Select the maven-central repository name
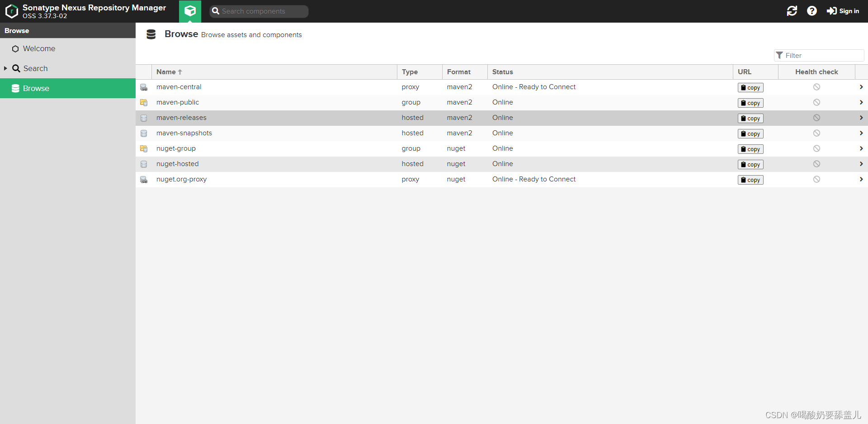The width and height of the screenshot is (868, 424). [x=179, y=87]
